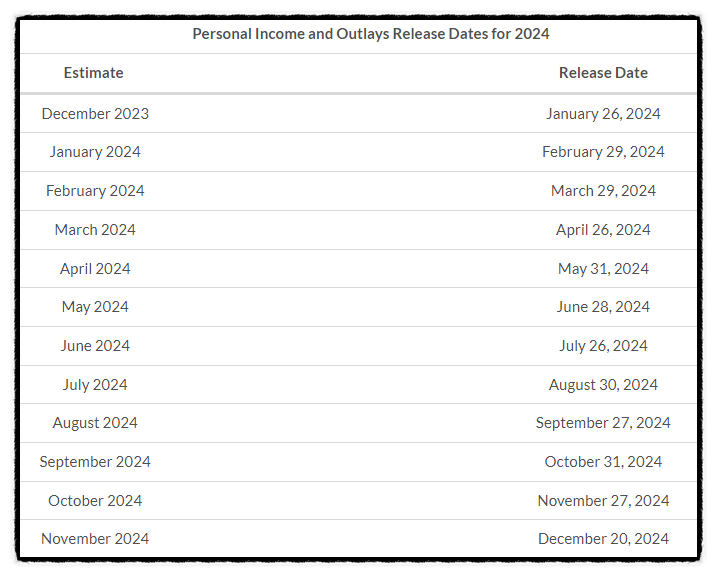Click the April 26, 2024 release date

(x=603, y=230)
